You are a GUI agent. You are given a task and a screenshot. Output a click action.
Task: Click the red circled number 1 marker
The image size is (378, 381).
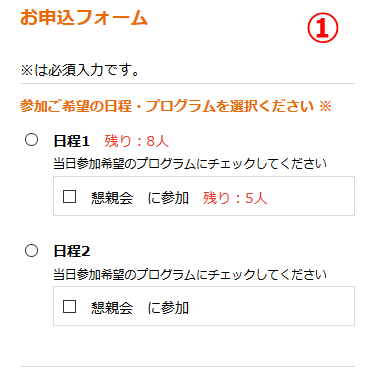pos(322,28)
